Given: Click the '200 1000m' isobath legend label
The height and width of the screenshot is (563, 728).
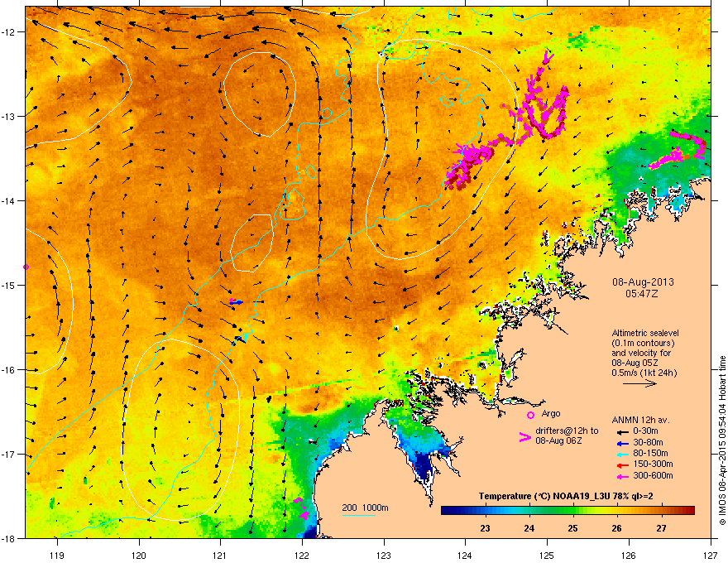Looking at the screenshot, I should click(365, 508).
